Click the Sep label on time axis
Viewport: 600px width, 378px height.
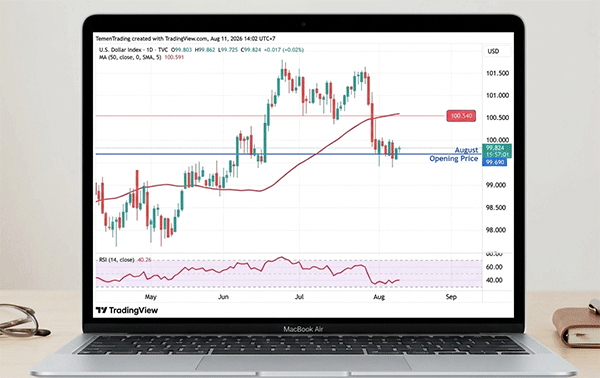point(451,297)
